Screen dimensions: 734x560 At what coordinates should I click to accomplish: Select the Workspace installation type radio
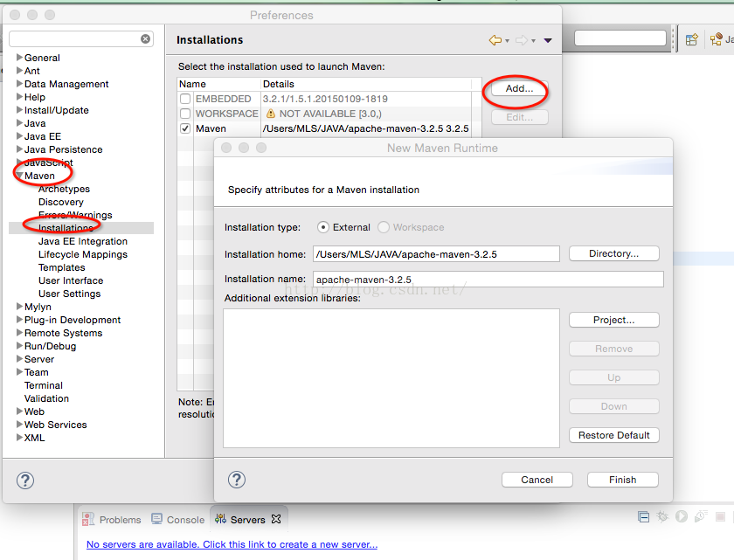384,227
